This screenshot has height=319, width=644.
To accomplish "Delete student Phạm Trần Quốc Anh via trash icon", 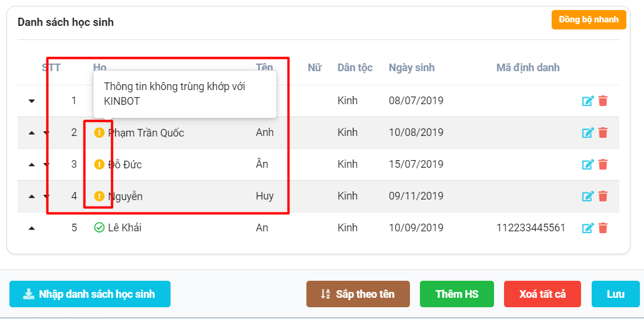I will (603, 132).
